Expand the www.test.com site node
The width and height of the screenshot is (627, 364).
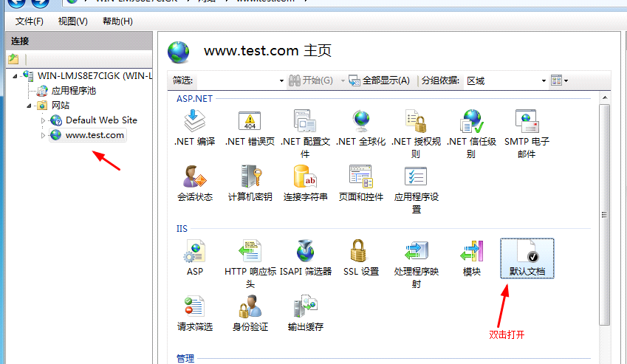click(x=43, y=135)
